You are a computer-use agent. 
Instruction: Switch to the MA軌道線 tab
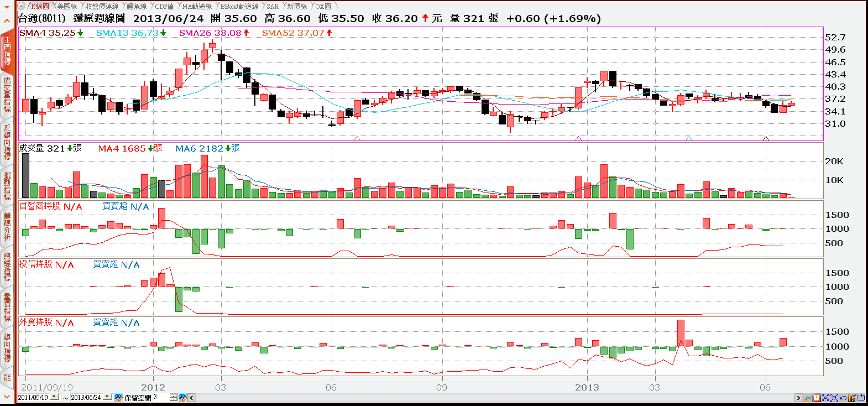coord(197,6)
